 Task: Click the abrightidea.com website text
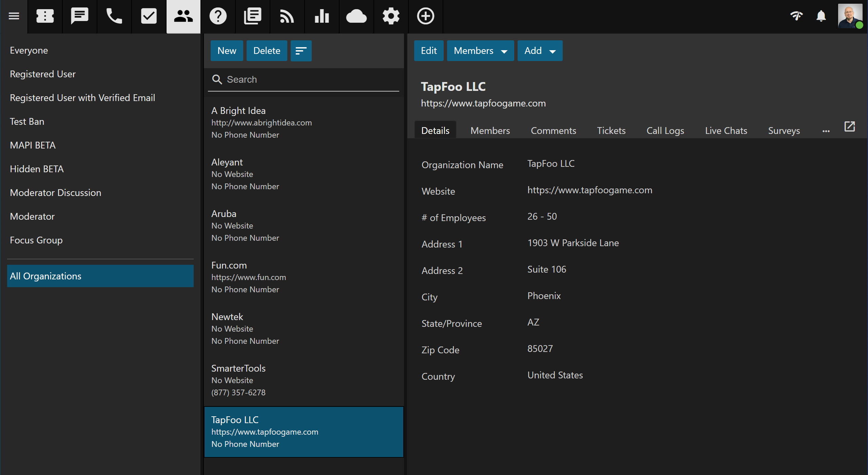click(x=262, y=123)
